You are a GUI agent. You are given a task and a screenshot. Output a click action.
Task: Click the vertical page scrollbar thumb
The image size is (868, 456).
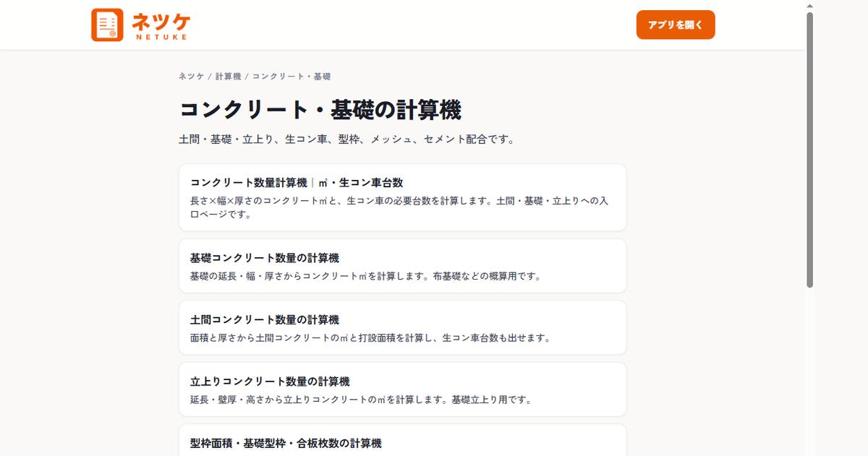coord(810,150)
